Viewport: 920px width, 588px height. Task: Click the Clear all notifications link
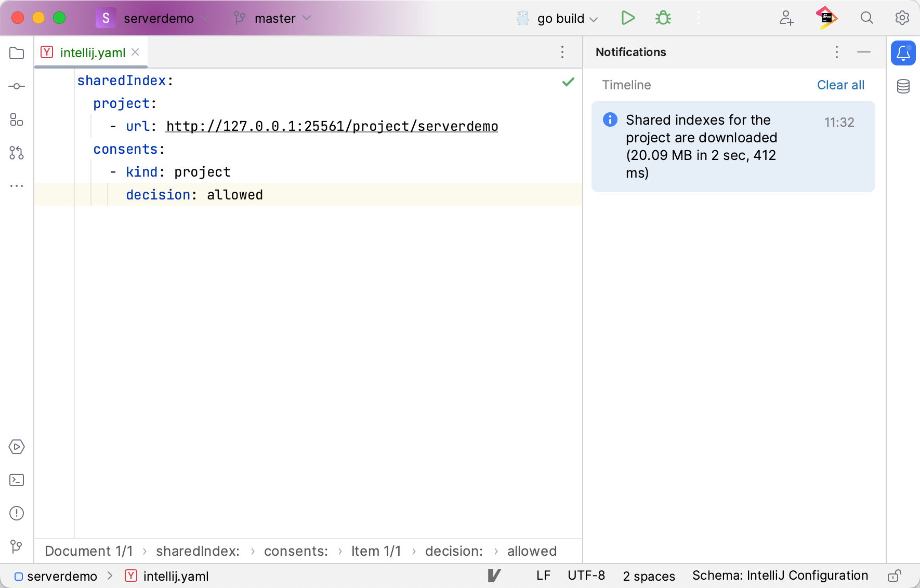click(840, 85)
